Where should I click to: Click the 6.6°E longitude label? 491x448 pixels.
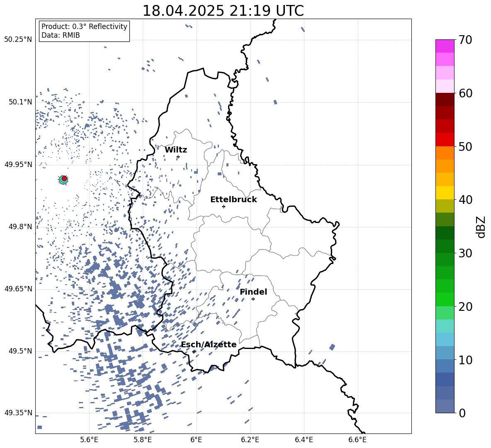pyautogui.click(x=357, y=440)
